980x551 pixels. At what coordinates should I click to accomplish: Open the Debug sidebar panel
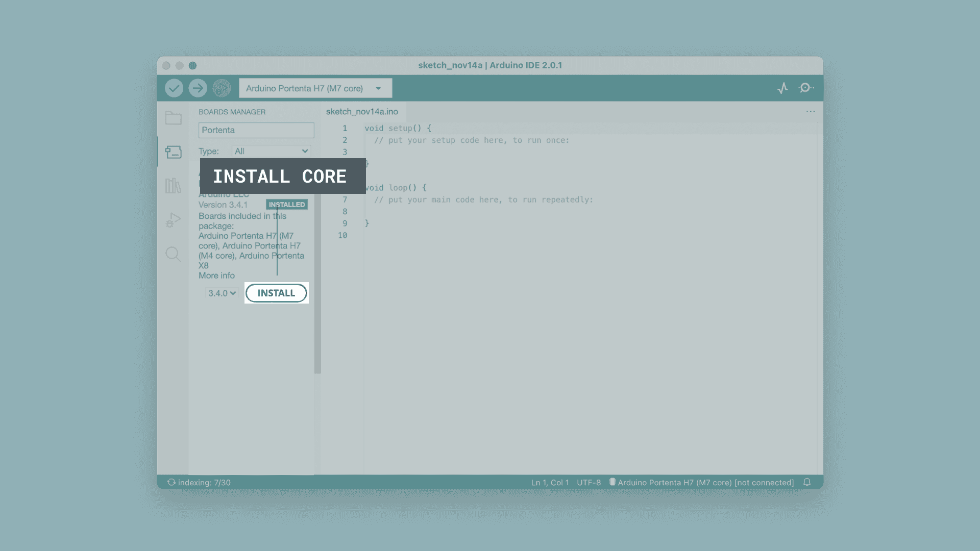[173, 220]
